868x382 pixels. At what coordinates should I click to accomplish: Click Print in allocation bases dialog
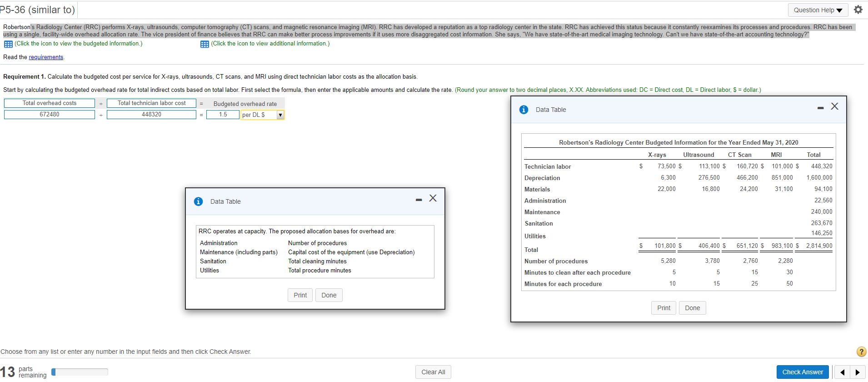300,295
